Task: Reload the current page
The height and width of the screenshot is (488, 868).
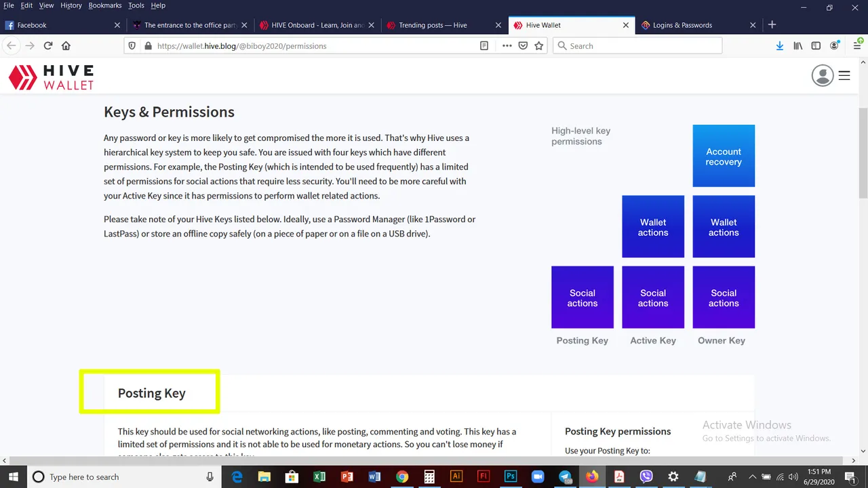Action: [48, 45]
